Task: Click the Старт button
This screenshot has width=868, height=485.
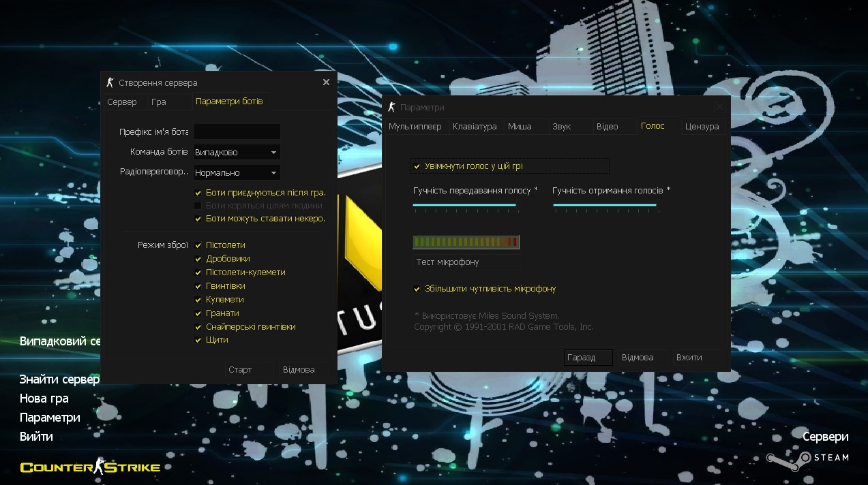Action: point(250,370)
